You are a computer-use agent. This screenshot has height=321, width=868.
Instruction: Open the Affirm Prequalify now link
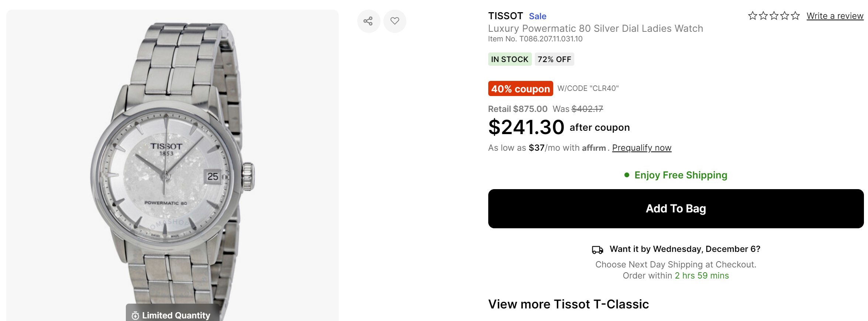642,148
